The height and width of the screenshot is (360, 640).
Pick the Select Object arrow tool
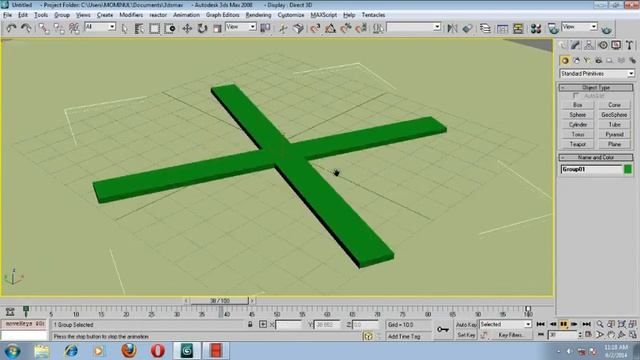(x=124, y=28)
